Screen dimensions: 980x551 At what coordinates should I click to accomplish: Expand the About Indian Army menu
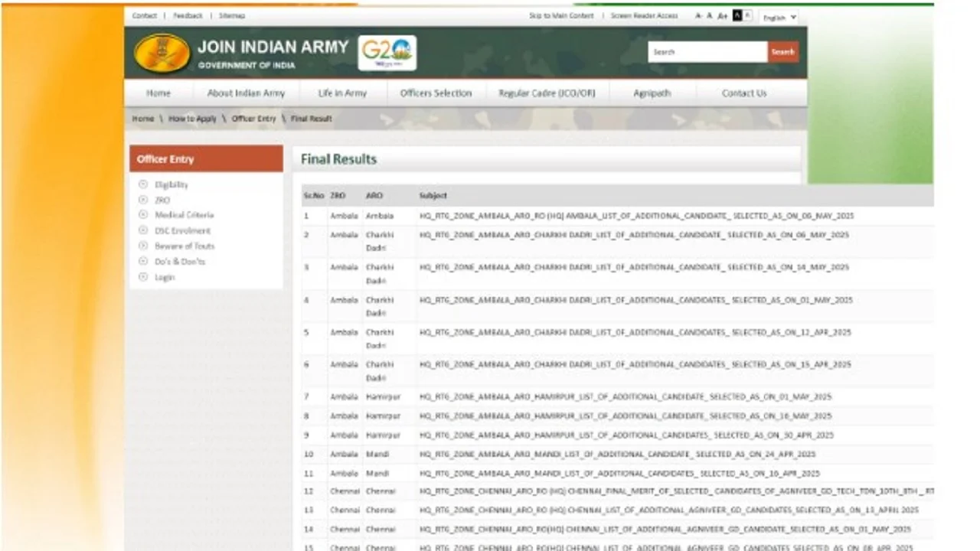pyautogui.click(x=246, y=93)
